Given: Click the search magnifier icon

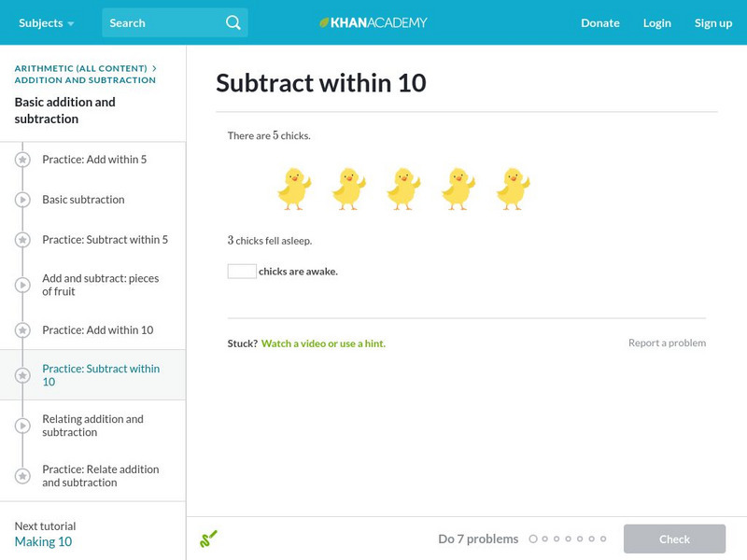Looking at the screenshot, I should tap(233, 22).
